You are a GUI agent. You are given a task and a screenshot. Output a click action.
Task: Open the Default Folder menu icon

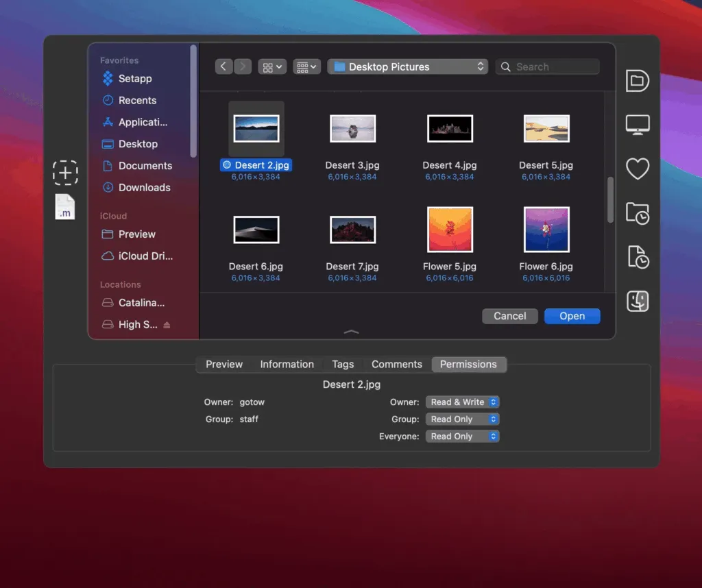[638, 81]
